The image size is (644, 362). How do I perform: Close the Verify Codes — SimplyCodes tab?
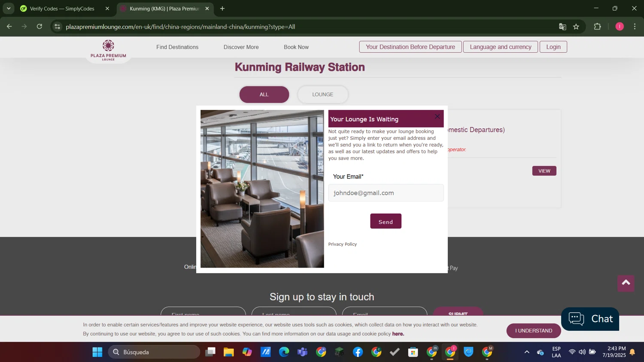coord(107,9)
